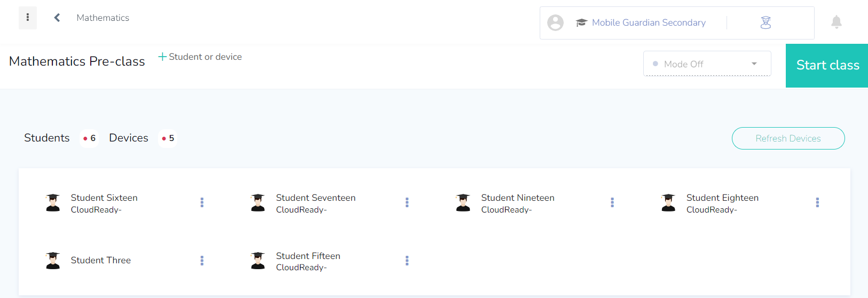The height and width of the screenshot is (298, 868).
Task: Switch to the Devices tab
Action: tap(129, 138)
